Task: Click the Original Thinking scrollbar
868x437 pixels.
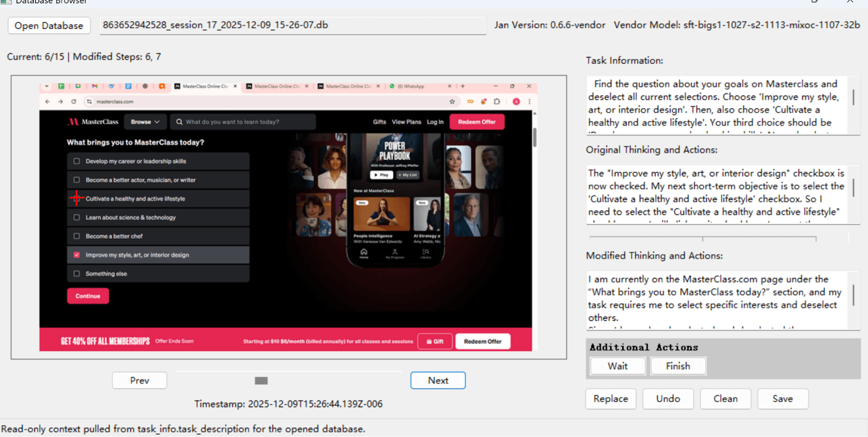Action: click(853, 188)
